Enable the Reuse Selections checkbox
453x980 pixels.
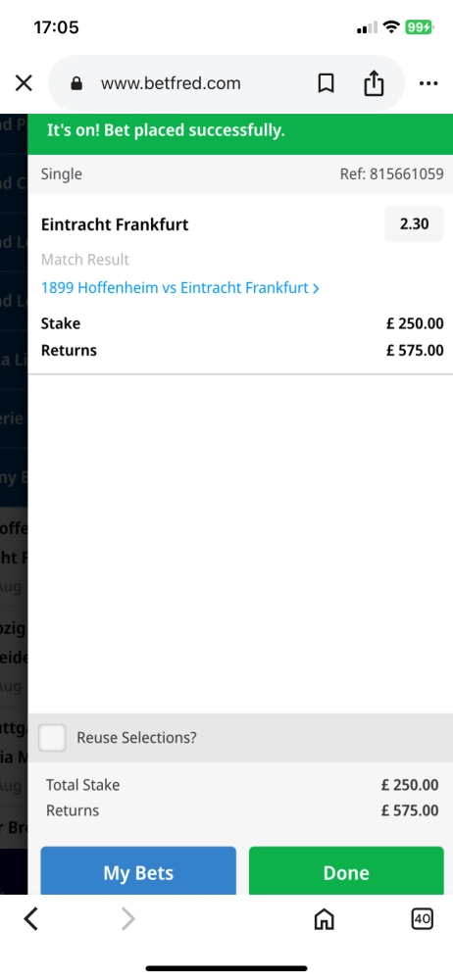pyautogui.click(x=53, y=738)
